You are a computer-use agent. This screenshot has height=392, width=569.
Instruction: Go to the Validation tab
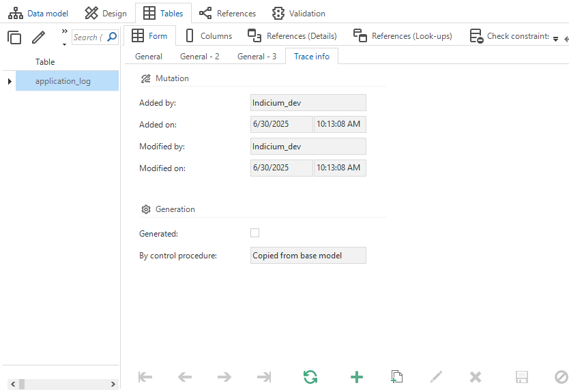pos(299,14)
